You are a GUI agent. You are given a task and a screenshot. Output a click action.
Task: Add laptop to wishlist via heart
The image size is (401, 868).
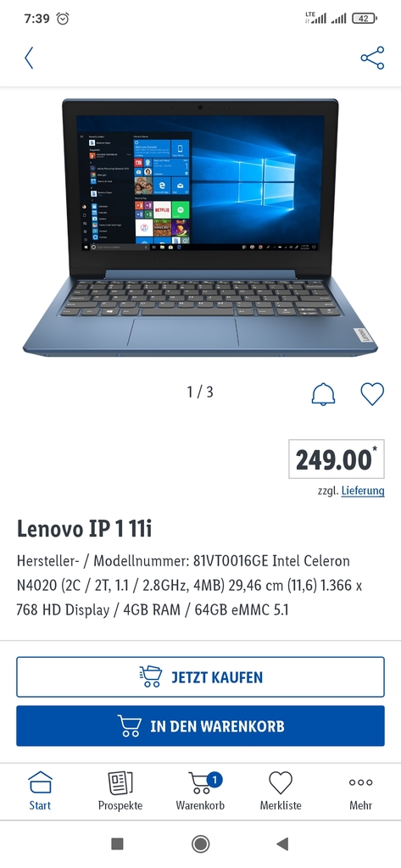[x=372, y=393]
